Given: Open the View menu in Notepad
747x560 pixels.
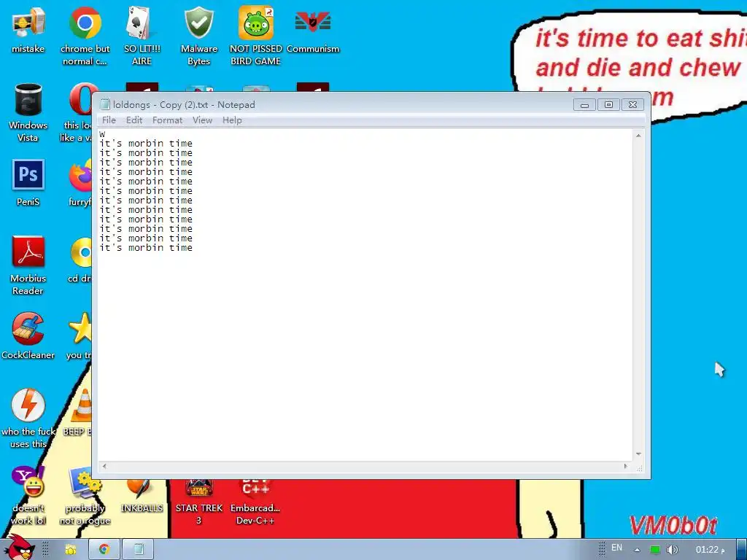Looking at the screenshot, I should tap(203, 120).
